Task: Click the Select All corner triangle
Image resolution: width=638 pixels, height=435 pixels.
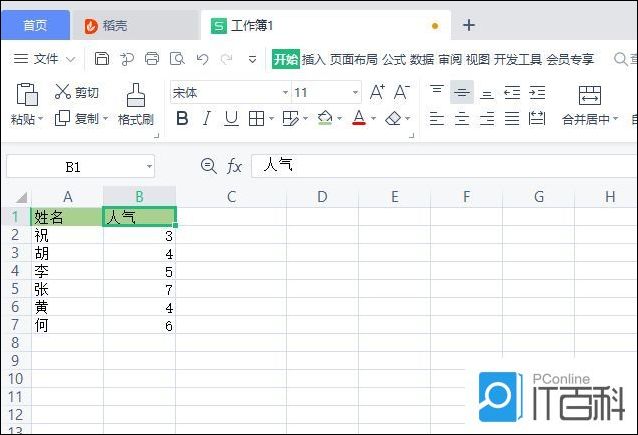Action: [21, 197]
